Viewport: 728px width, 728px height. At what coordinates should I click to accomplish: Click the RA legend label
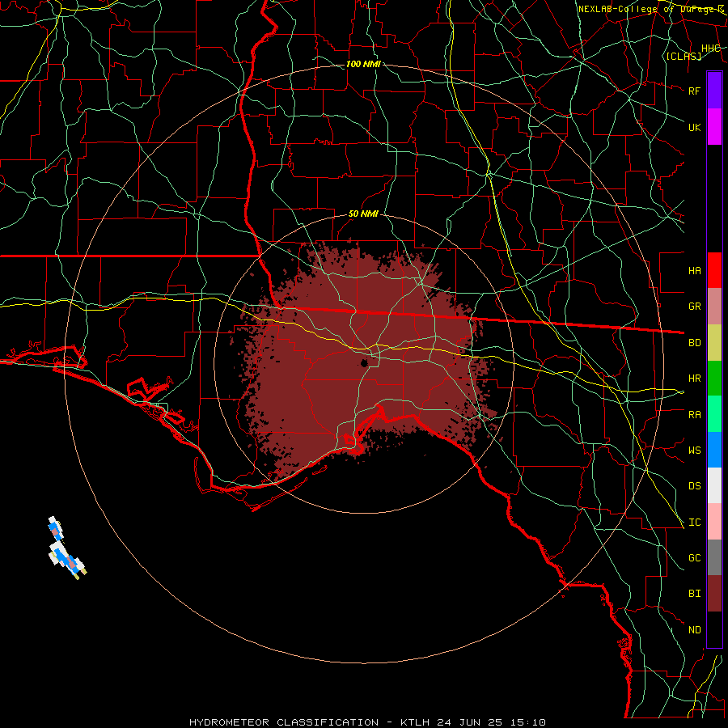click(x=694, y=415)
